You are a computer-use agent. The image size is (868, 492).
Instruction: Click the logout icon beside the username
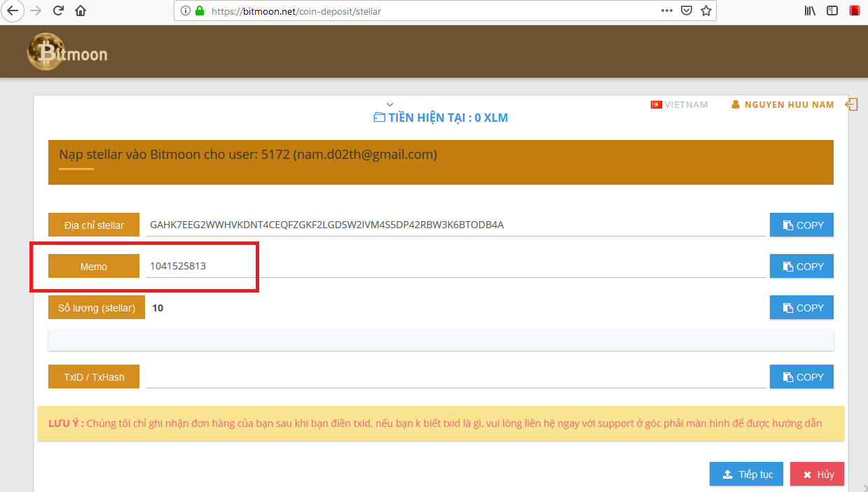851,104
